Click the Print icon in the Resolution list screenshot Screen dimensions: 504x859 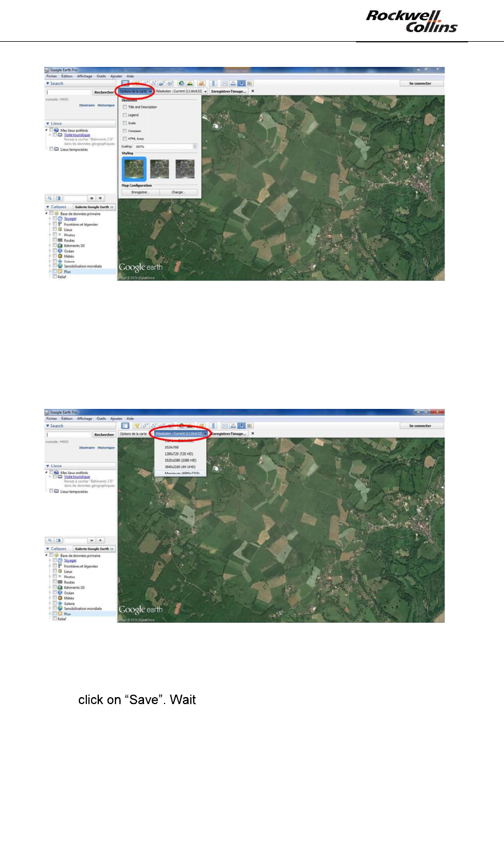point(233,425)
